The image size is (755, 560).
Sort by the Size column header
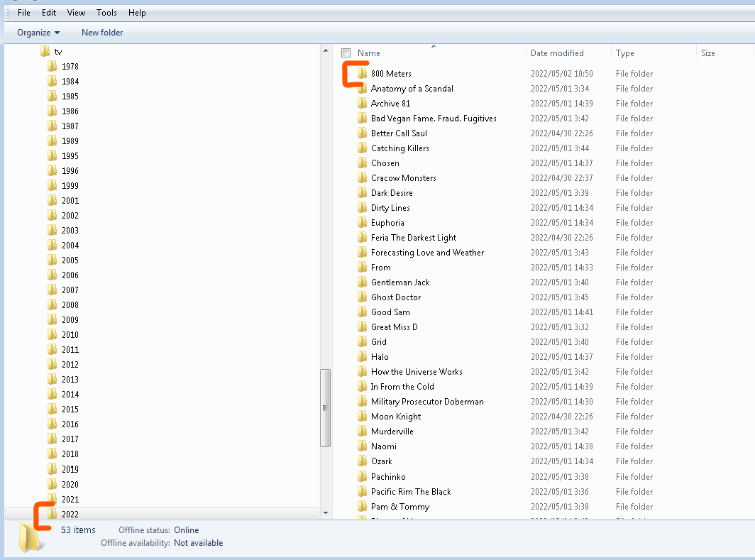(x=708, y=53)
